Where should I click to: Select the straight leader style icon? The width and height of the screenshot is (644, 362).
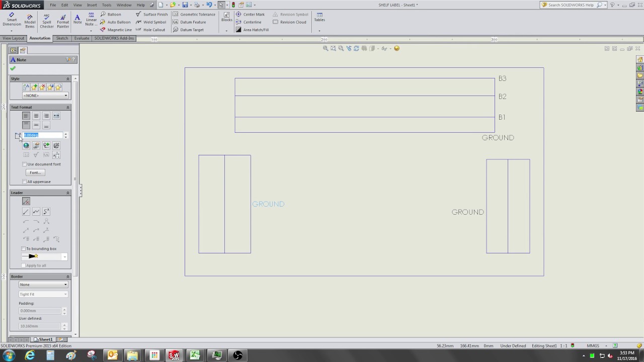26,212
